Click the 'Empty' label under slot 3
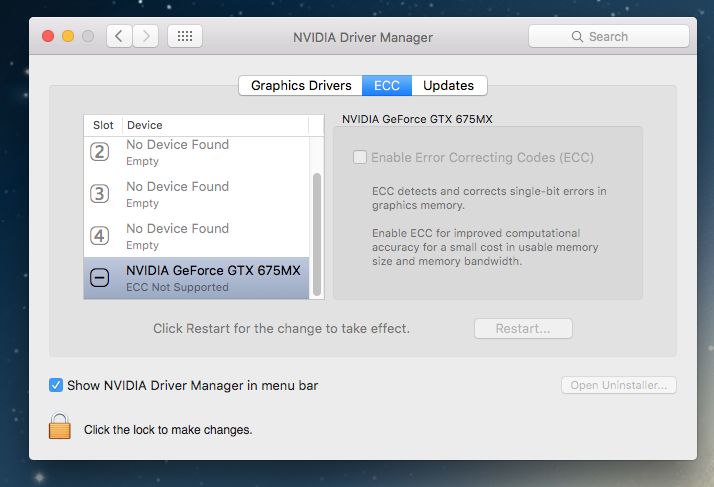The height and width of the screenshot is (487, 714). [x=143, y=204]
